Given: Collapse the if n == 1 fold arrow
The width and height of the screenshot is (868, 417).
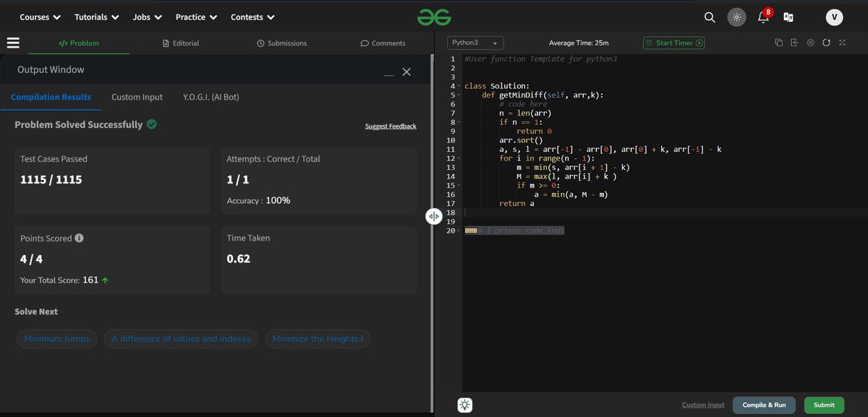Looking at the screenshot, I should [x=459, y=122].
